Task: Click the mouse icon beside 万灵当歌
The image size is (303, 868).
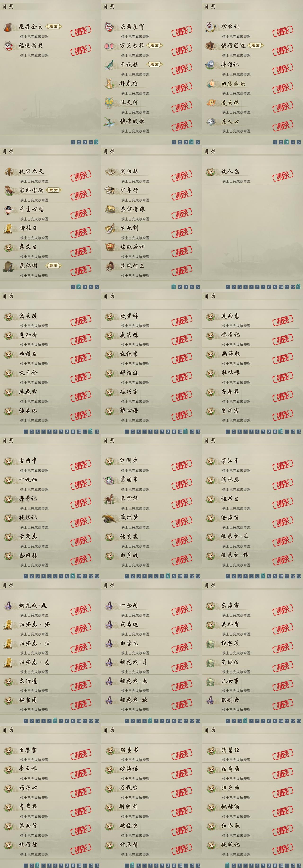Action: pos(109,46)
